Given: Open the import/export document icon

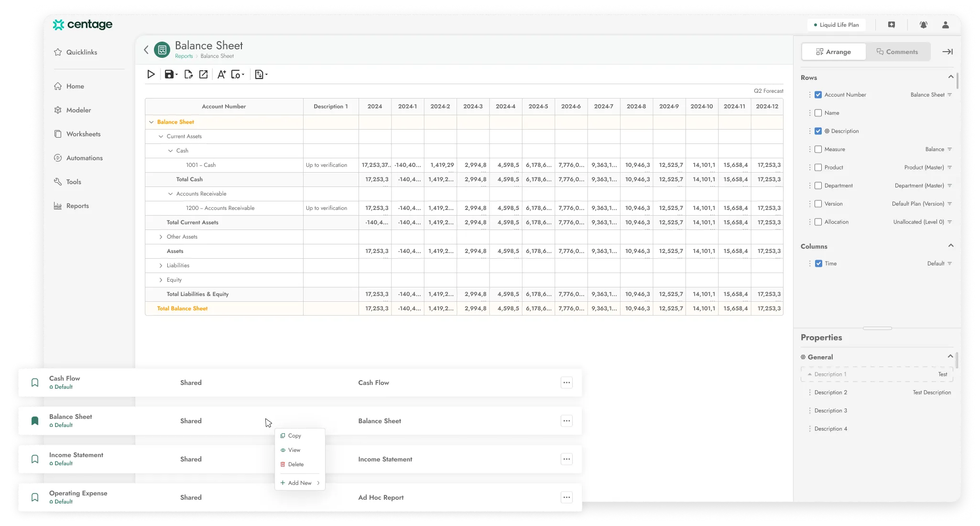Looking at the screenshot, I should tap(260, 74).
